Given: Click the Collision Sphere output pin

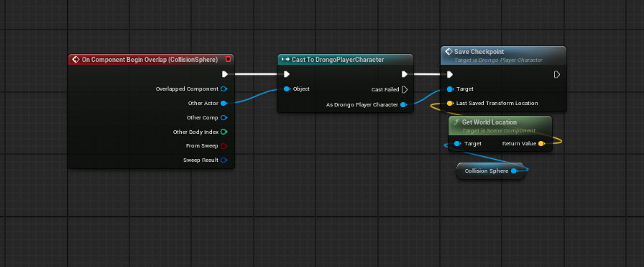Looking at the screenshot, I should pyautogui.click(x=514, y=171).
